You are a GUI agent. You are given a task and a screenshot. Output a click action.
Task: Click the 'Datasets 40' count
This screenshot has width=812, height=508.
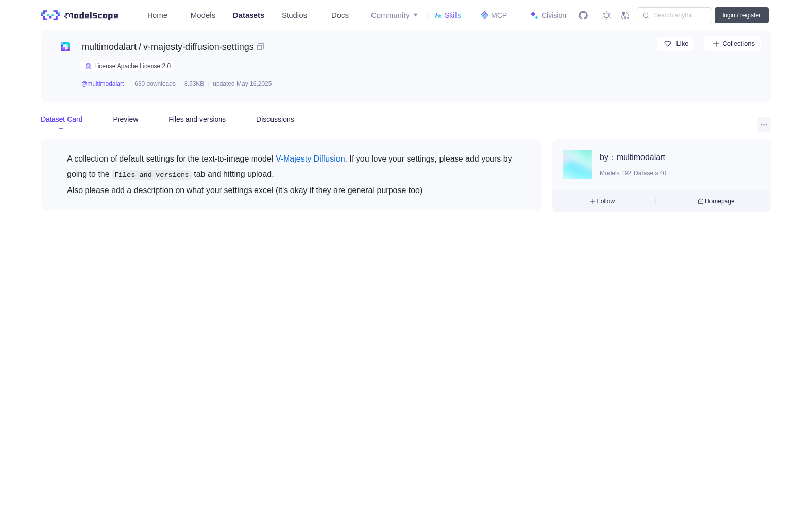tap(650, 173)
